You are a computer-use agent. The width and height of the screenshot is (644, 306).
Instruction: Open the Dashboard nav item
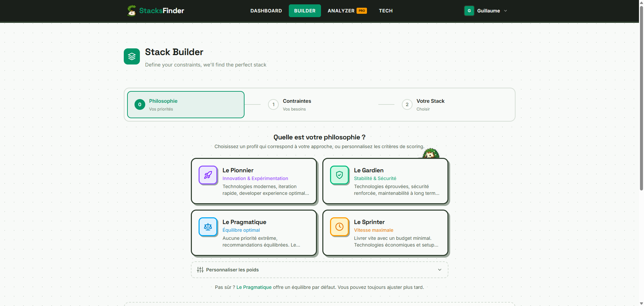pyautogui.click(x=266, y=11)
